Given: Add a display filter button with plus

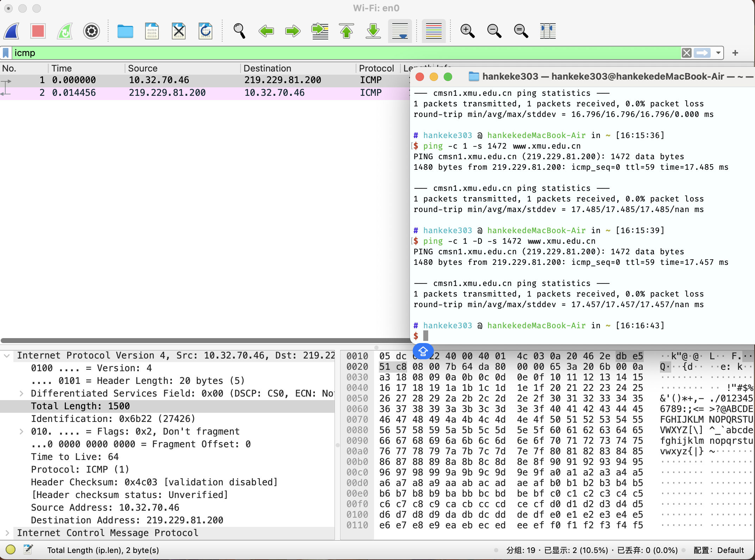Looking at the screenshot, I should point(735,53).
